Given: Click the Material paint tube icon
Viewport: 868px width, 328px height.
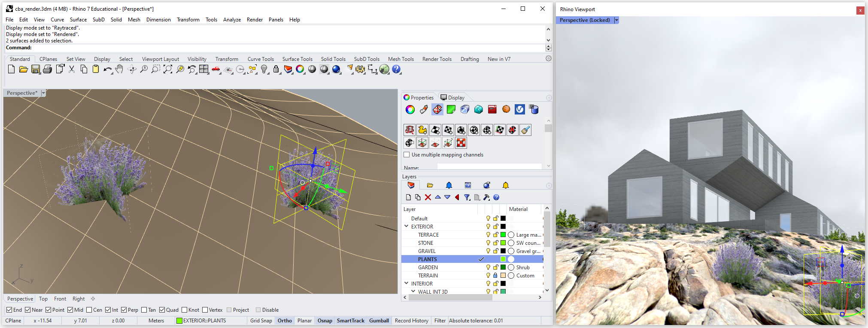Looking at the screenshot, I should pos(424,110).
